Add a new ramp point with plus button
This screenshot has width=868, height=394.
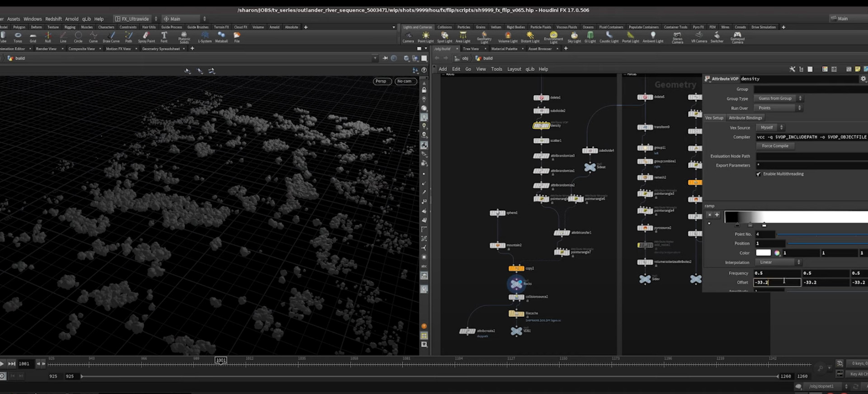717,215
